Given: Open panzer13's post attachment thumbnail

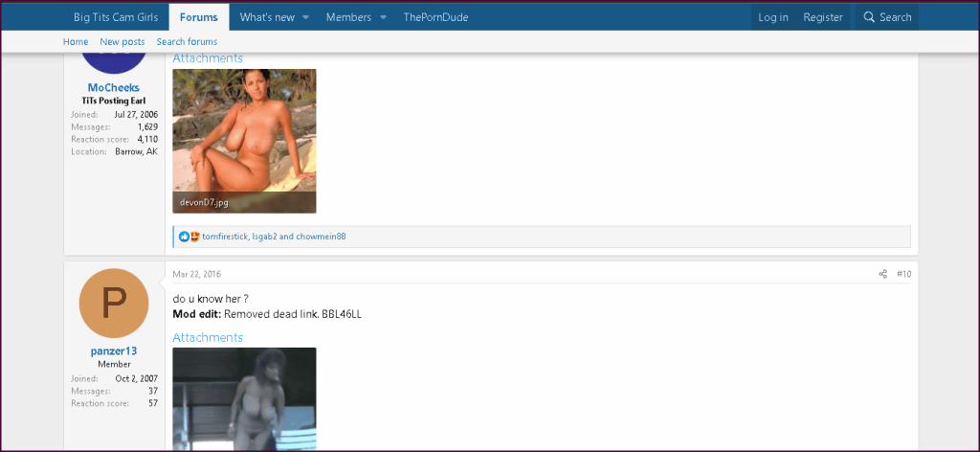Looking at the screenshot, I should pos(244,399).
